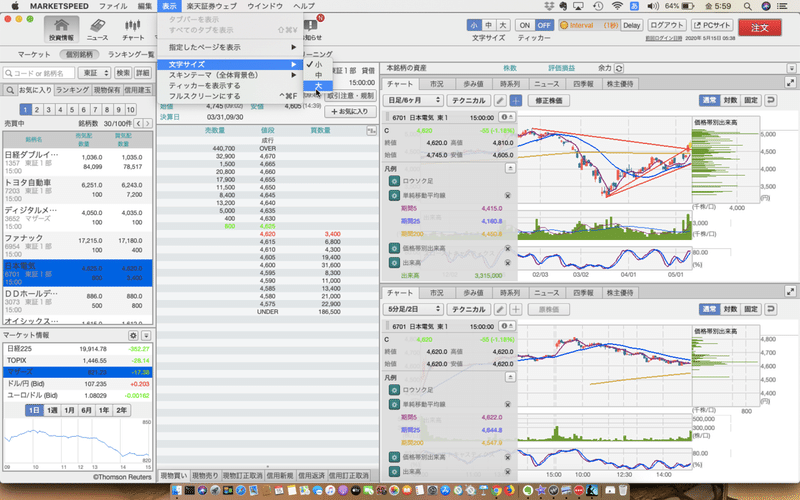Select ティッカーを表示する menu item

(230, 86)
